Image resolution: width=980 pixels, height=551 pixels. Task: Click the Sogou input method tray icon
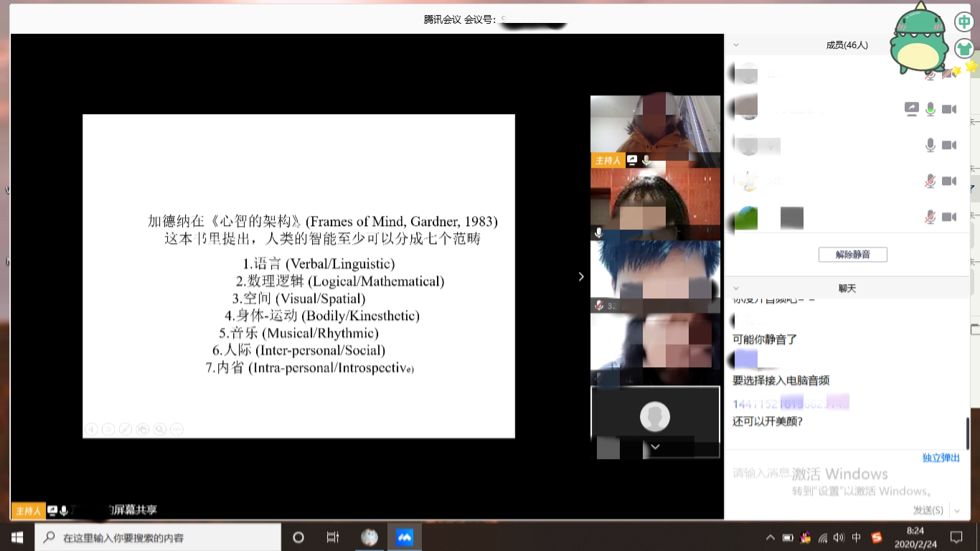876,537
